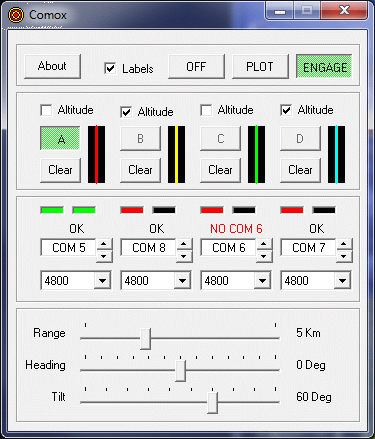Select the D channel button
This screenshot has height=439, width=375.
pyautogui.click(x=300, y=138)
